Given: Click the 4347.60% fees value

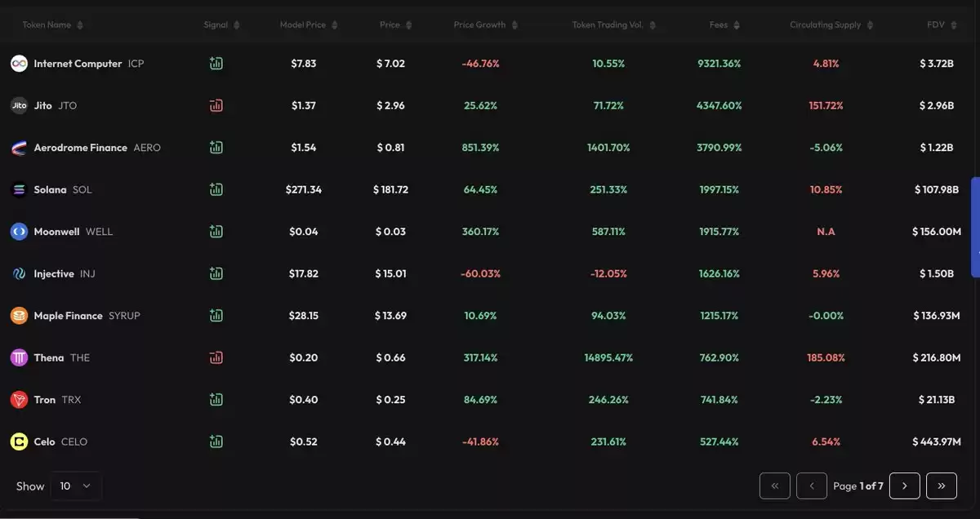Looking at the screenshot, I should click(719, 105).
